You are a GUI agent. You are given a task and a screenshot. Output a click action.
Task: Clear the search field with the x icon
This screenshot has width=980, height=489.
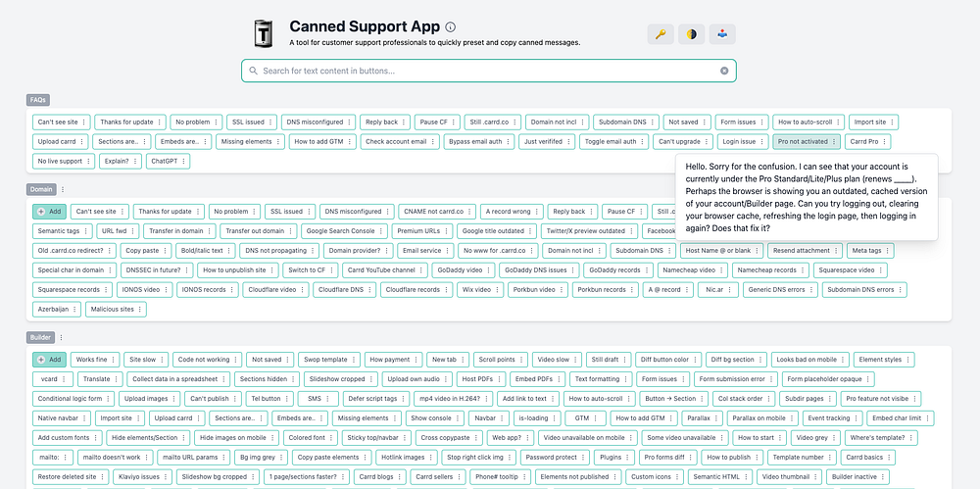point(724,71)
